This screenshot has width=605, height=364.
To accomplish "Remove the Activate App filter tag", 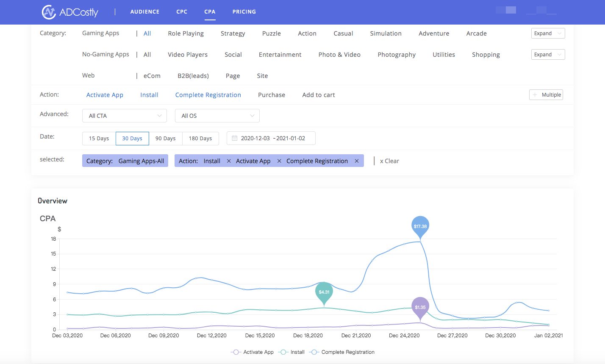I will pyautogui.click(x=279, y=161).
